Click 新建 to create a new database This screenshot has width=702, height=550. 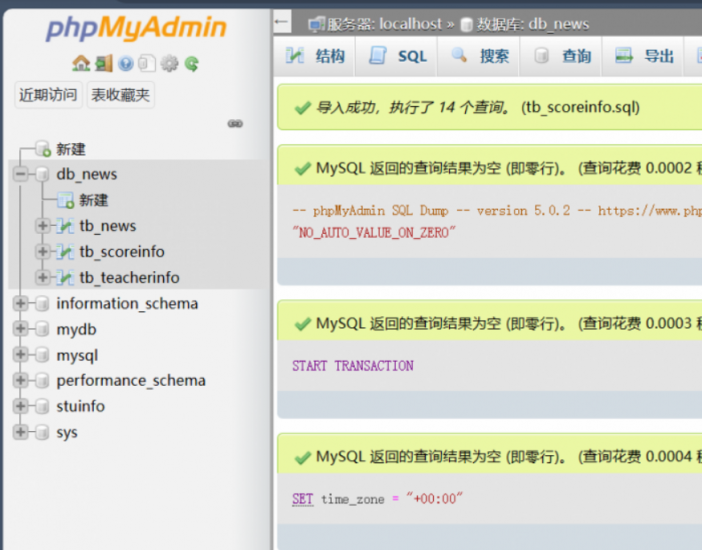[x=71, y=149]
